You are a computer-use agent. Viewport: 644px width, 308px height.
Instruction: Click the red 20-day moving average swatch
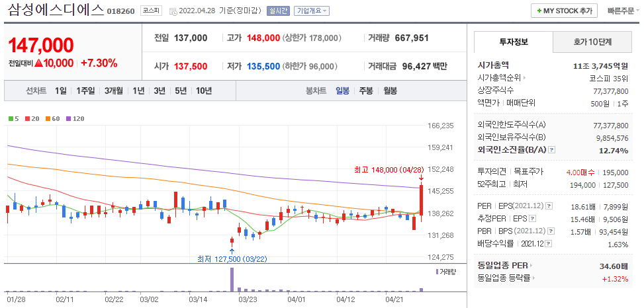pos(28,119)
